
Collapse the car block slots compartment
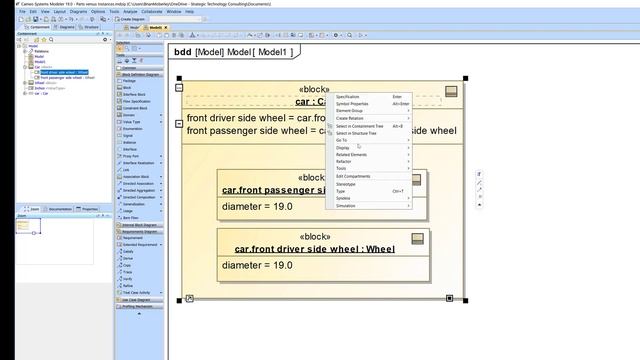point(179,123)
